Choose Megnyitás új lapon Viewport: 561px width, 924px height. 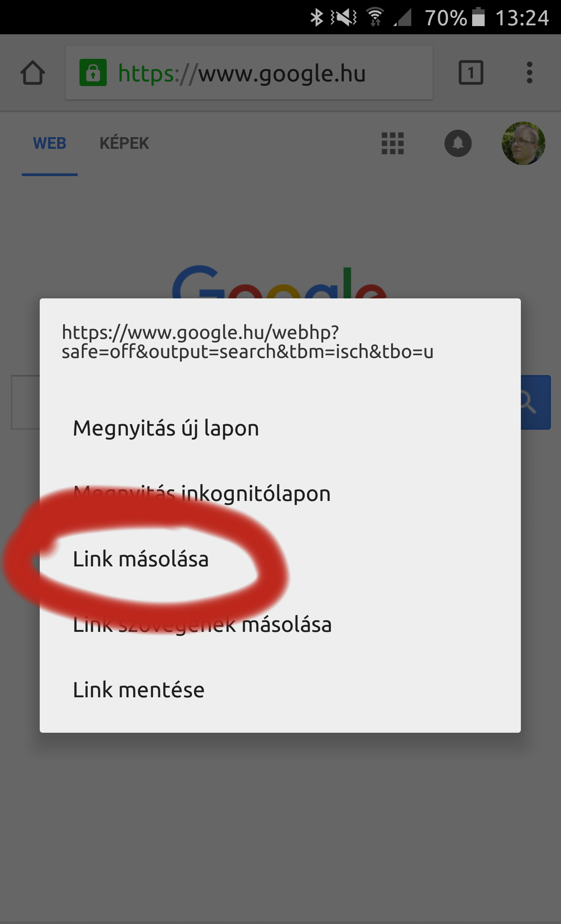click(x=280, y=428)
